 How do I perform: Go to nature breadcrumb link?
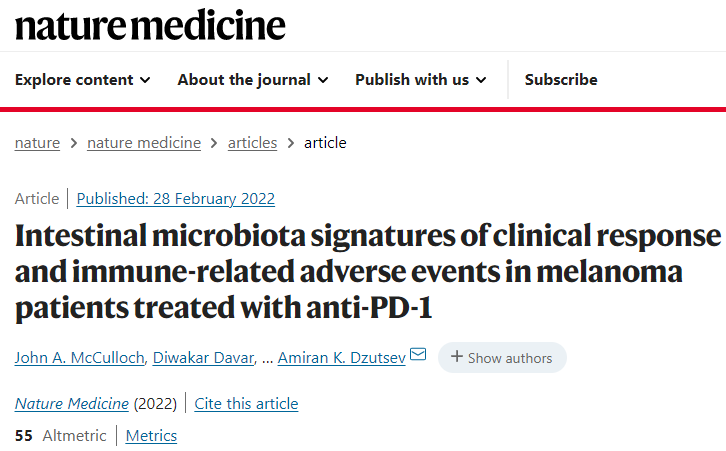pos(38,143)
